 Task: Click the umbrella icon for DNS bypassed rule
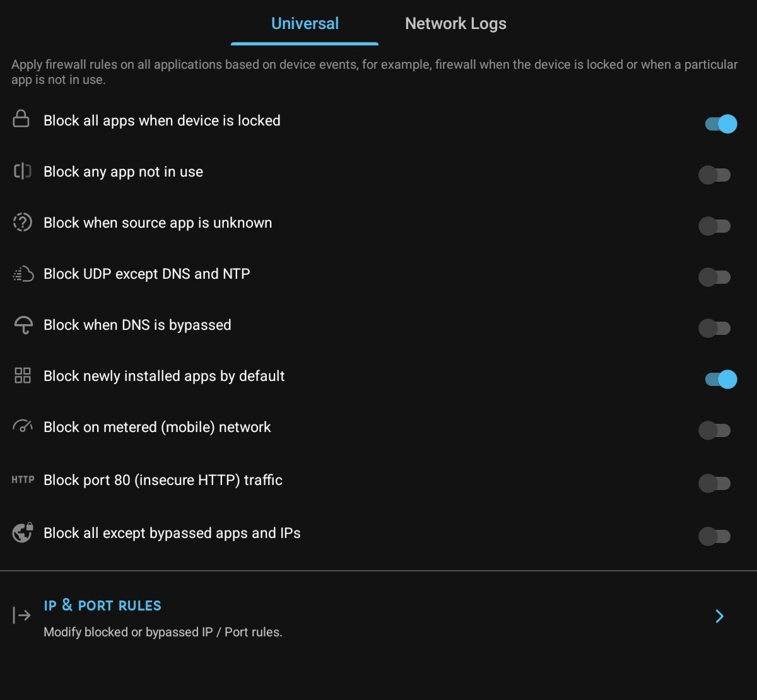coord(23,325)
